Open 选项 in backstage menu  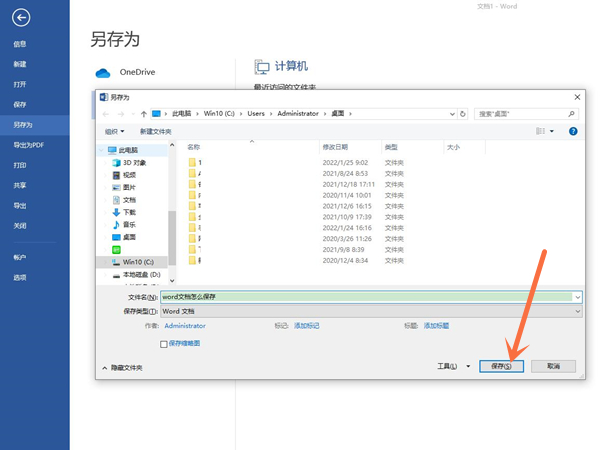pos(20,277)
